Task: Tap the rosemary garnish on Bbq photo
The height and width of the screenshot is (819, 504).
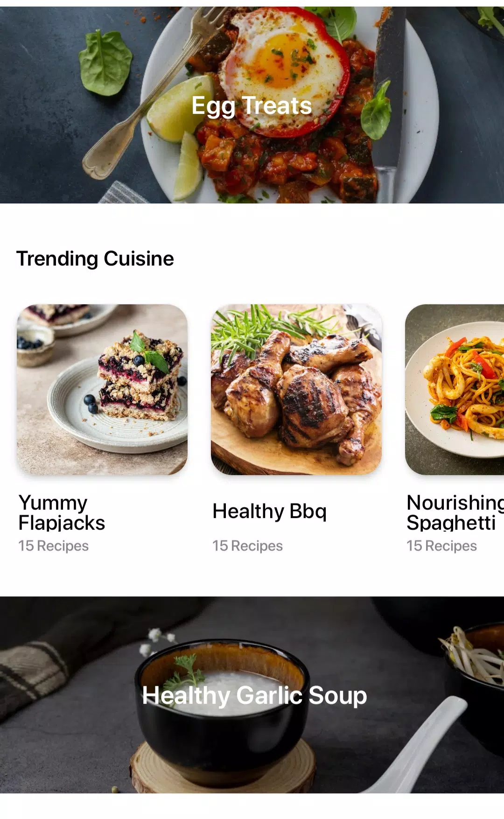Action: pos(271,329)
